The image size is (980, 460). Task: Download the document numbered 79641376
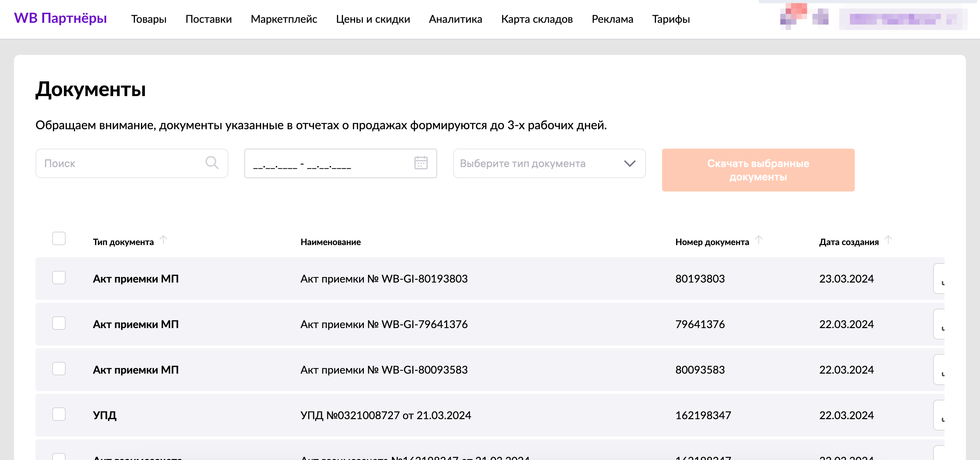pyautogui.click(x=940, y=324)
